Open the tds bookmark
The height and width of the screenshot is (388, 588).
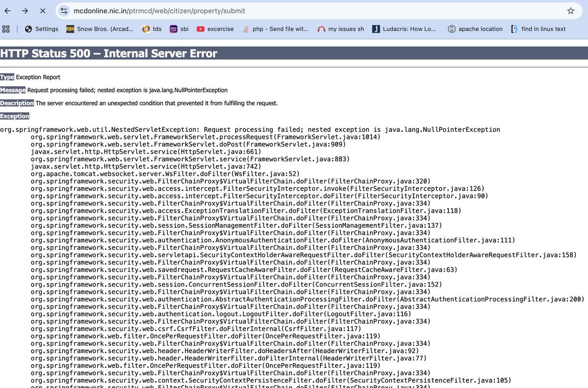pyautogui.click(x=152, y=29)
